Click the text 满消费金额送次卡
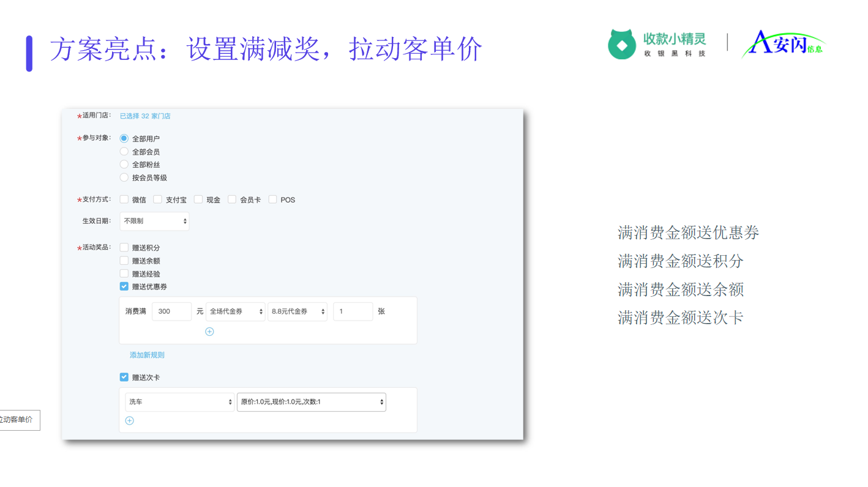The width and height of the screenshot is (868, 487). click(681, 318)
